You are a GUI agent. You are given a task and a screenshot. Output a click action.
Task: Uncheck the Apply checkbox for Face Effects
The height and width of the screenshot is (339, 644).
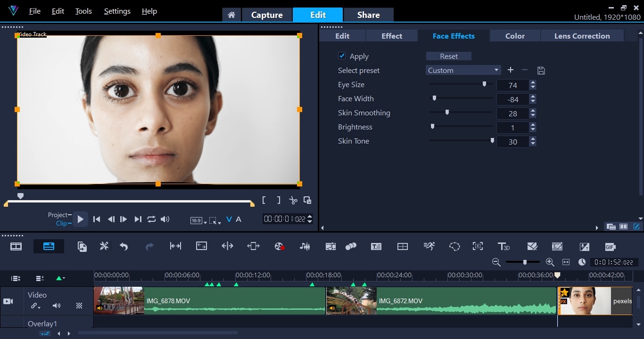342,56
